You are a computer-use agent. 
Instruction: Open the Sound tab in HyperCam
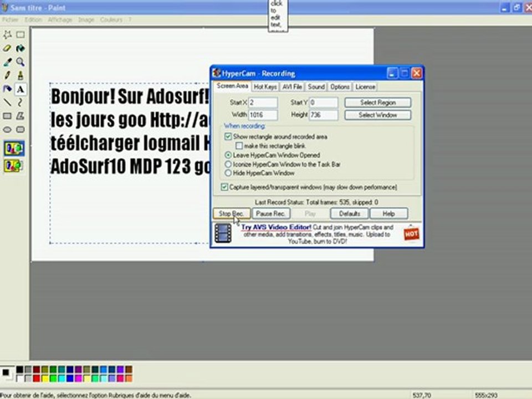click(316, 87)
